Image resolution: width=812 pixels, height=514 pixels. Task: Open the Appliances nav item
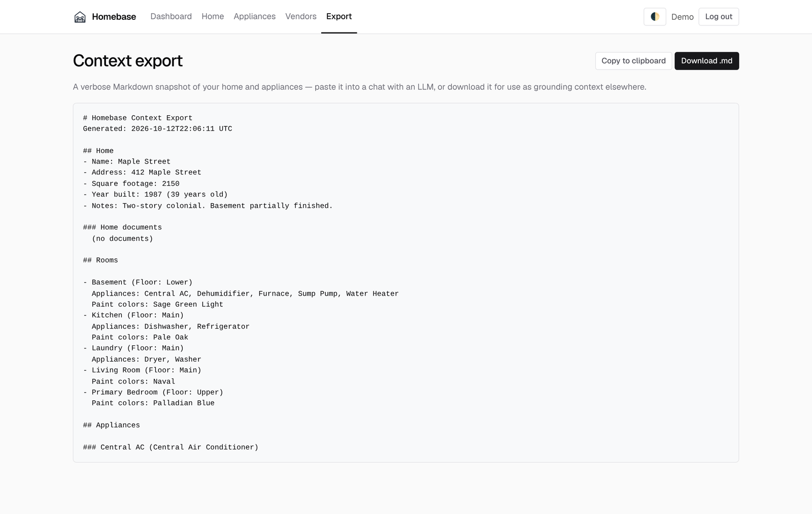point(254,16)
